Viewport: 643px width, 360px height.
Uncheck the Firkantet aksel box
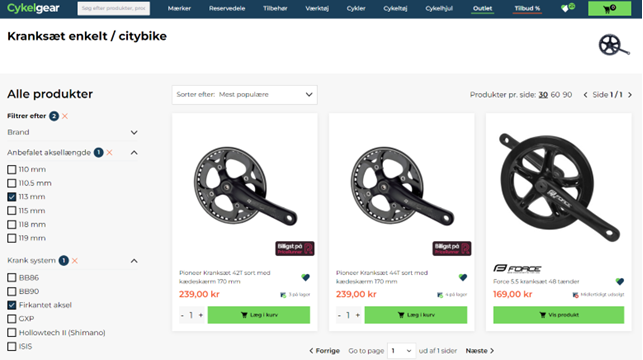(12, 305)
